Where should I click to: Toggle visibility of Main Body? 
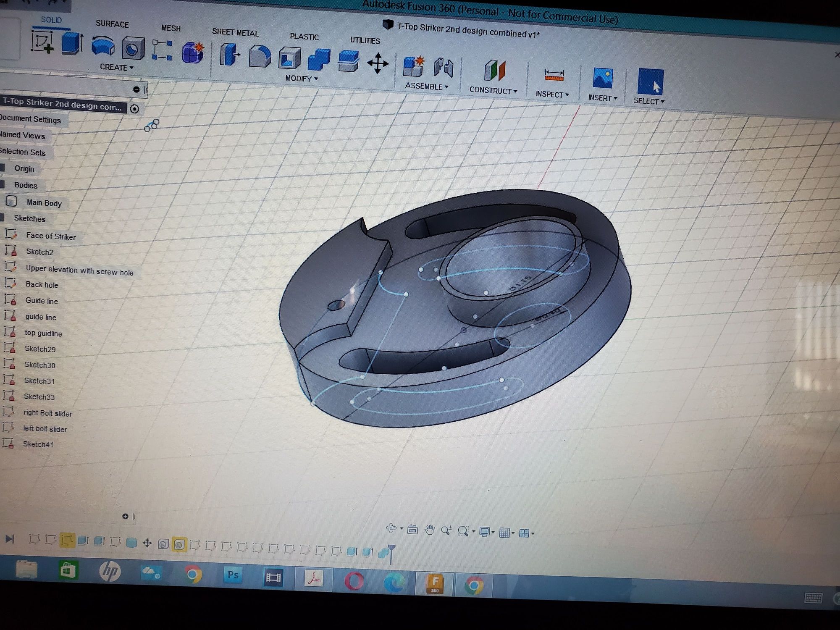click(x=11, y=202)
